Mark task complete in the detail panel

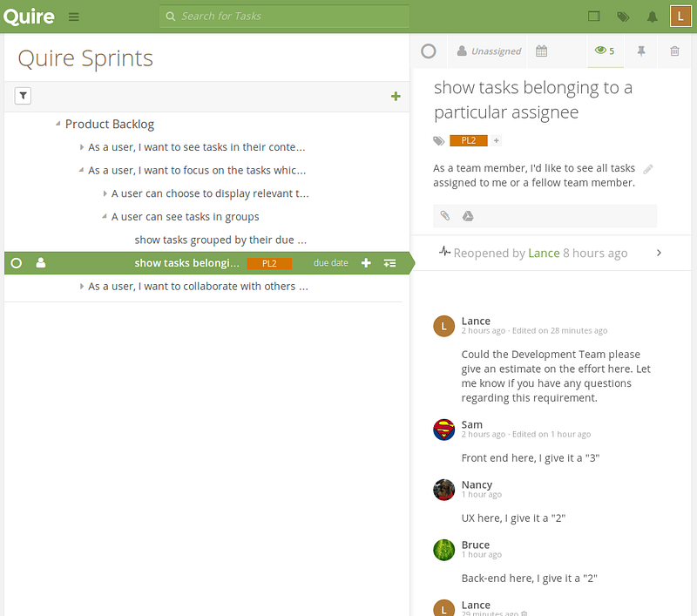[x=428, y=51]
